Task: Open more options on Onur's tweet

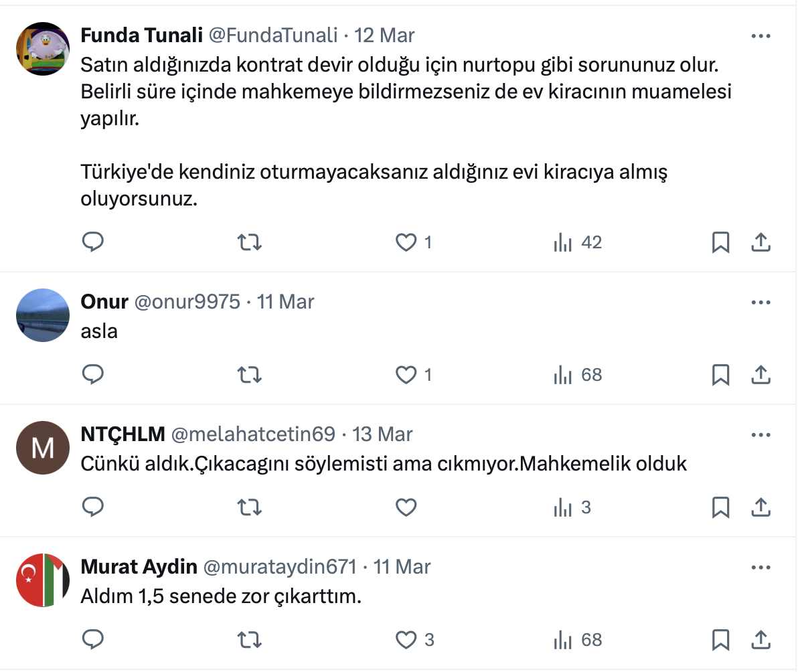Action: tap(761, 303)
